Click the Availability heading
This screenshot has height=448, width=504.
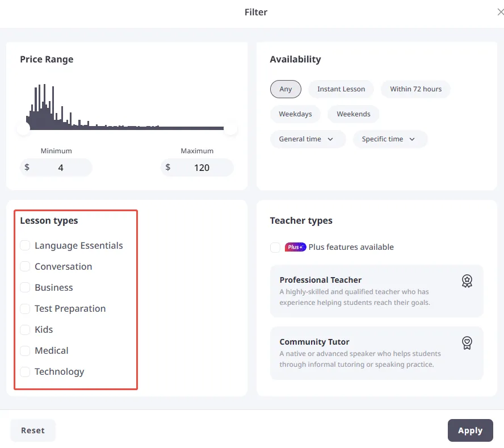(295, 60)
